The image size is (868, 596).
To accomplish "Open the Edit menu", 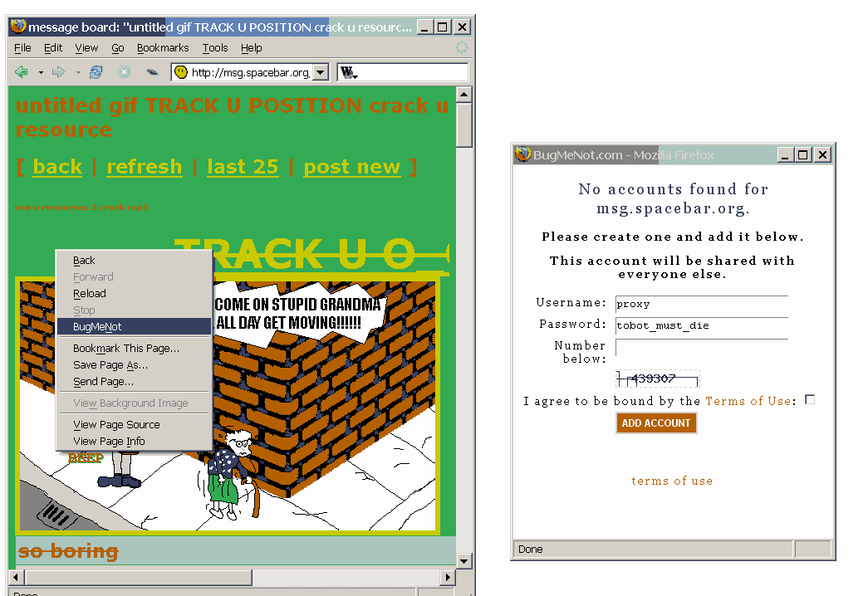I will point(53,48).
